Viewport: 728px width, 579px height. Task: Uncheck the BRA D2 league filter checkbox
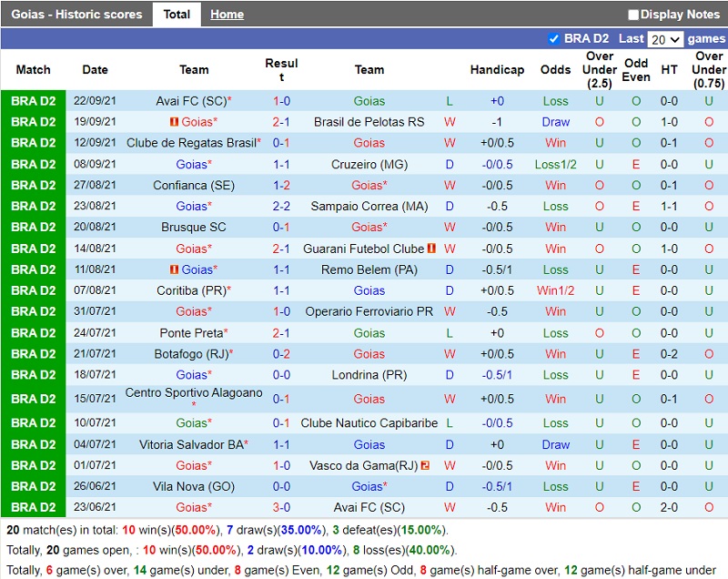coord(554,39)
